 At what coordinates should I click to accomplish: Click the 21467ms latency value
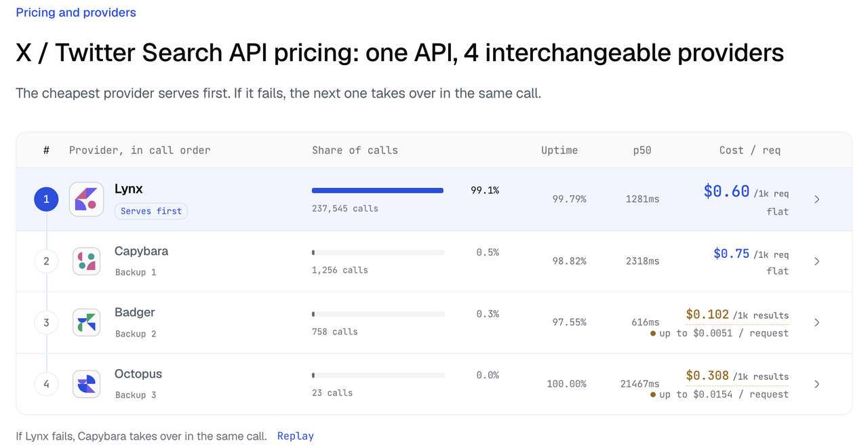(640, 384)
